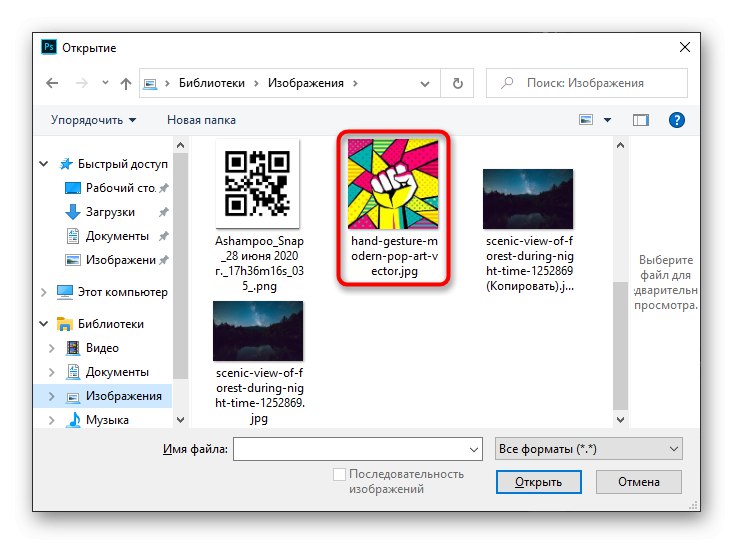Image resolution: width=733 pixels, height=544 pixels.
Task: Click sidebar scrollbar down arrow
Action: [x=180, y=420]
